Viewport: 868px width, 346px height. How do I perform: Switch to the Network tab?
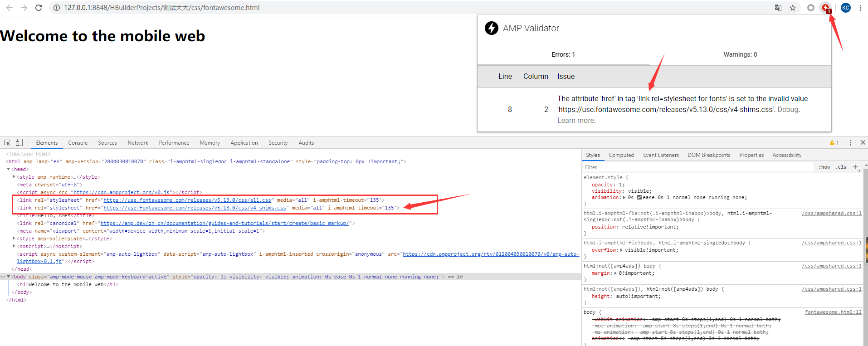[x=138, y=143]
